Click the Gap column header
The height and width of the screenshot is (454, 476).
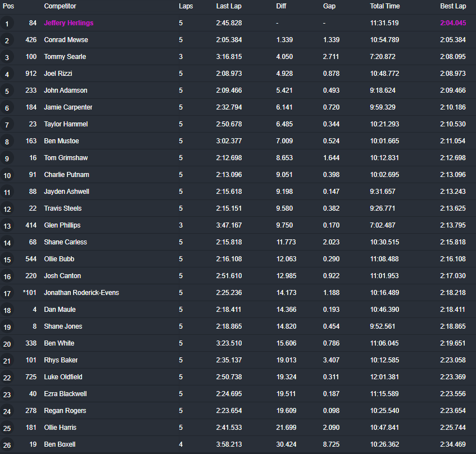click(x=329, y=6)
